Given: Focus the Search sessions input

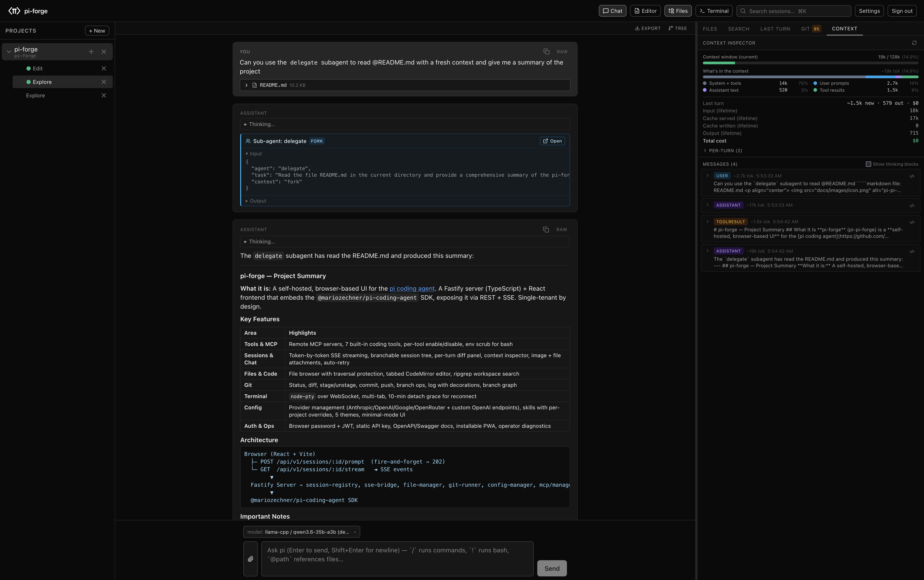Looking at the screenshot, I should pyautogui.click(x=794, y=11).
